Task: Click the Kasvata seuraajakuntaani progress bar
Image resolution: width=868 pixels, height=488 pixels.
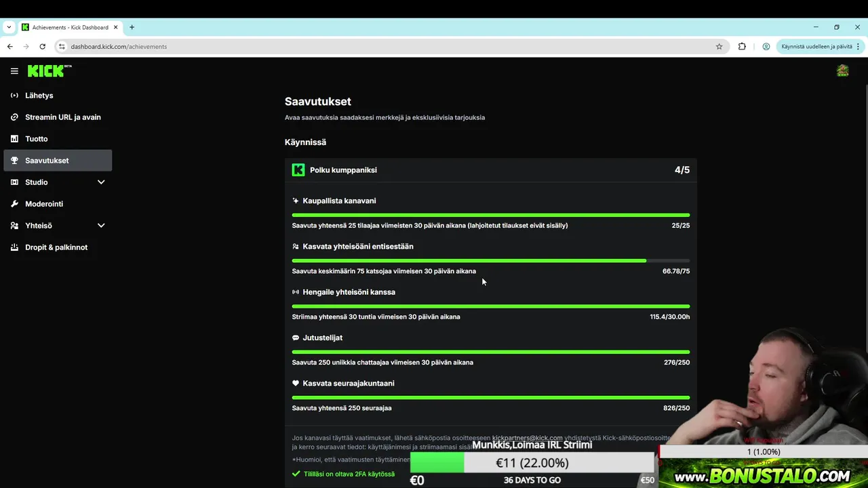Action: (x=491, y=397)
